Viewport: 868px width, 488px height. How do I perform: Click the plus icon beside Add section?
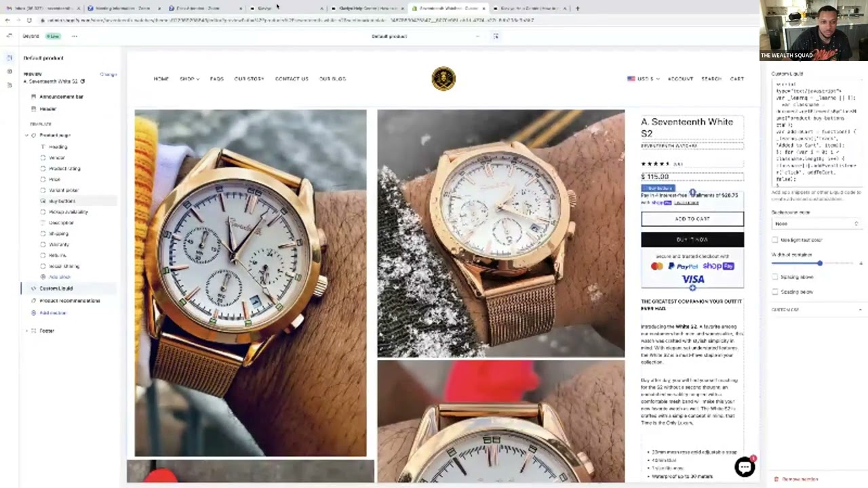[33, 312]
